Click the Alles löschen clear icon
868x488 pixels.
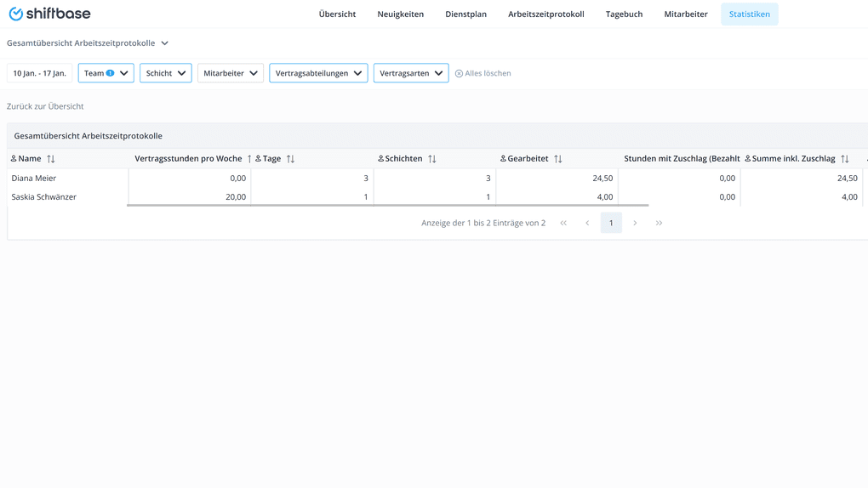tap(459, 74)
